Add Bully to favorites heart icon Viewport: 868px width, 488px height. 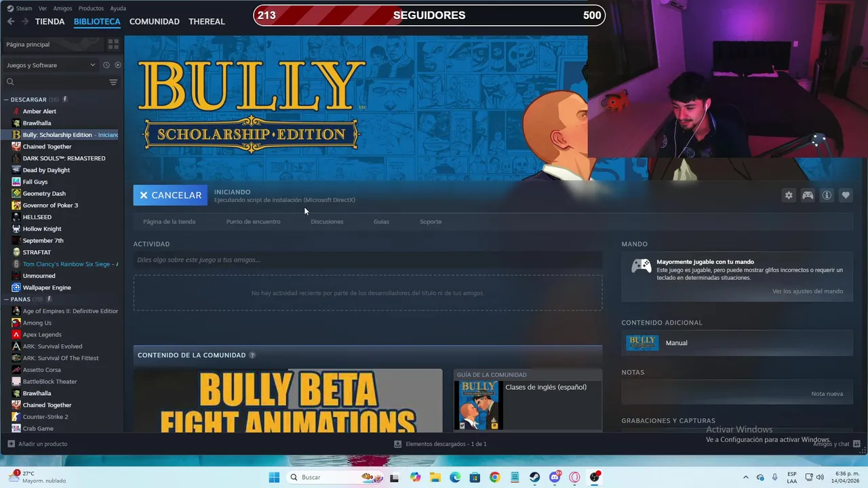click(846, 195)
